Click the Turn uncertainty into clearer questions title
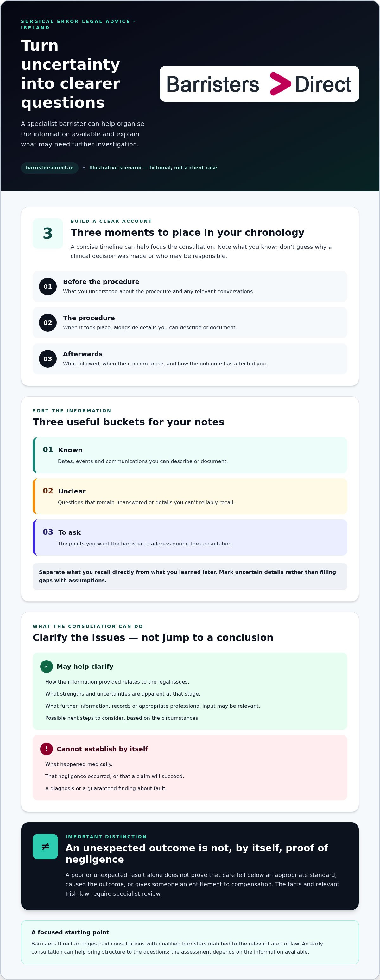Viewport: 380px width, 980px height. click(71, 74)
